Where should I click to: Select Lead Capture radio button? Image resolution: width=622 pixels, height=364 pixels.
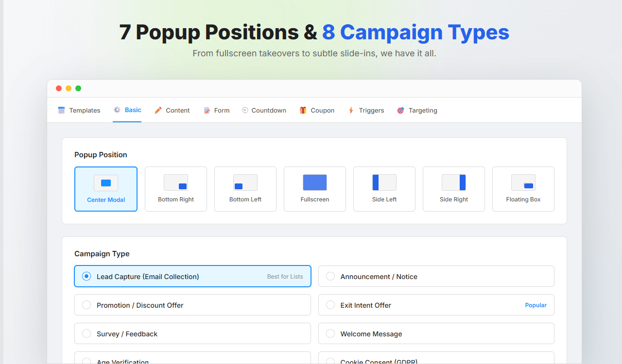pyautogui.click(x=86, y=276)
